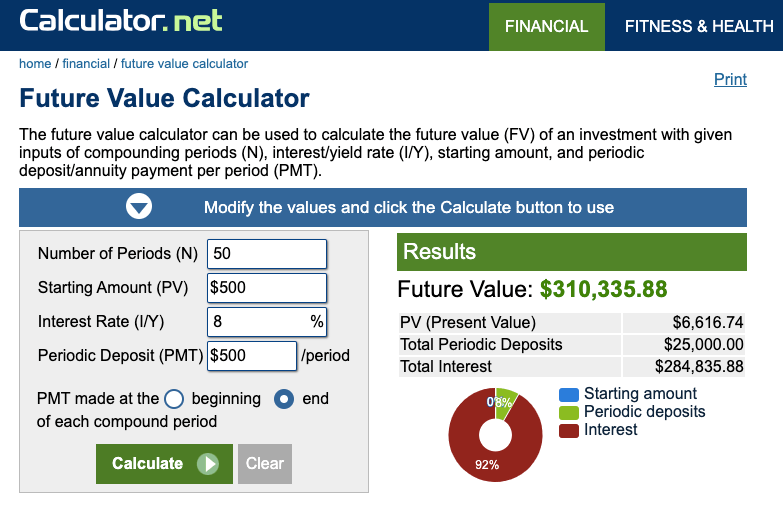Screen dimensions: 783x512
Task: Click the Number of Periods input field
Action: (267, 254)
